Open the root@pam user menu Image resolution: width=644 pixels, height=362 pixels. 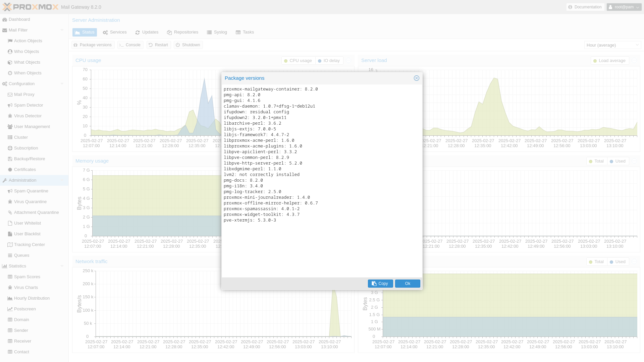pyautogui.click(x=624, y=7)
